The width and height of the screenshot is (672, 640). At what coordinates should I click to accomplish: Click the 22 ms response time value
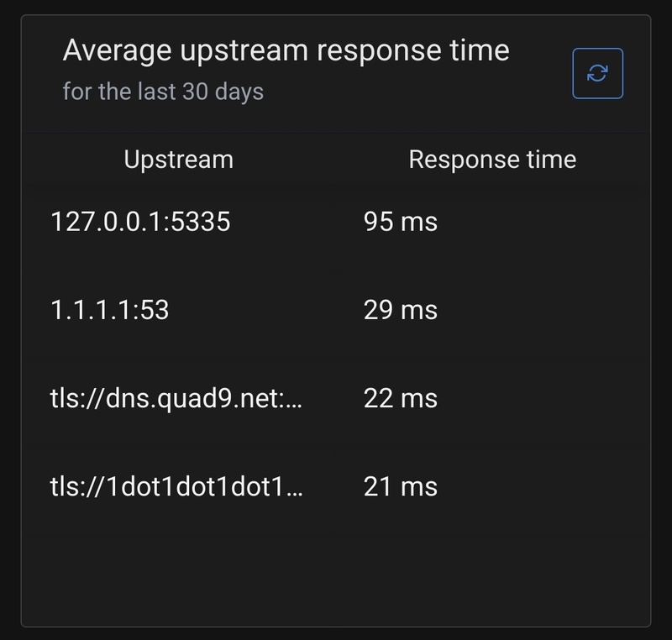tap(400, 398)
